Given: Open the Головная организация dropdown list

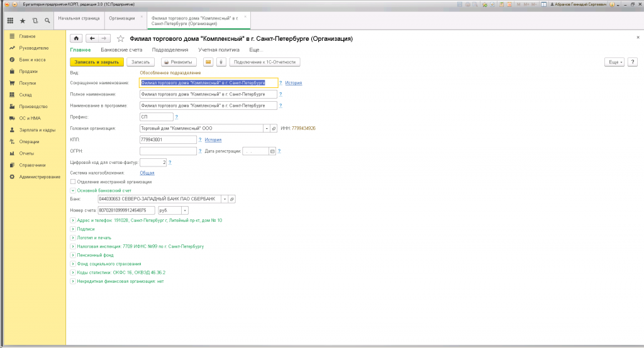Looking at the screenshot, I should click(265, 128).
